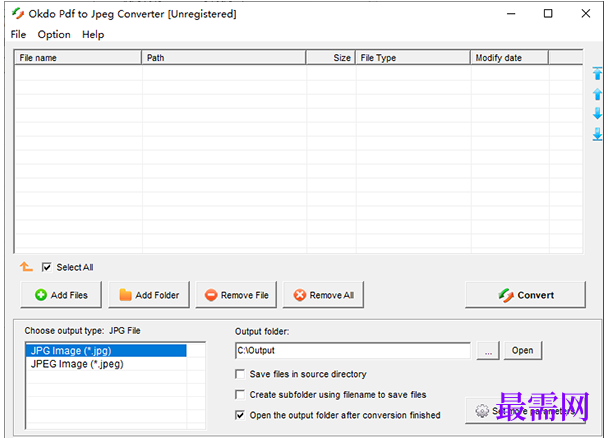Click the Remove File button
The width and height of the screenshot is (608, 438).
tap(236, 295)
